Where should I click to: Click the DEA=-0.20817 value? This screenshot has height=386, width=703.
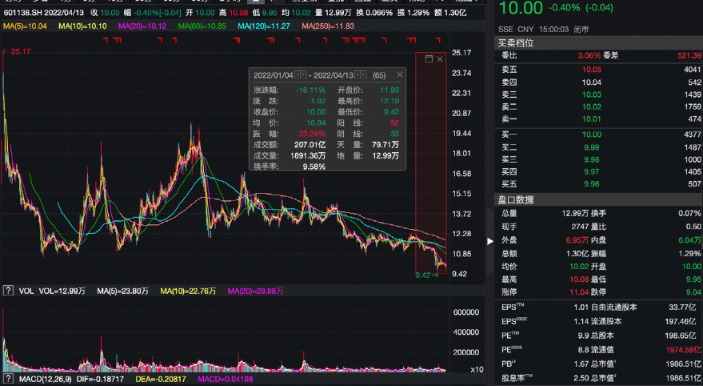click(161, 379)
